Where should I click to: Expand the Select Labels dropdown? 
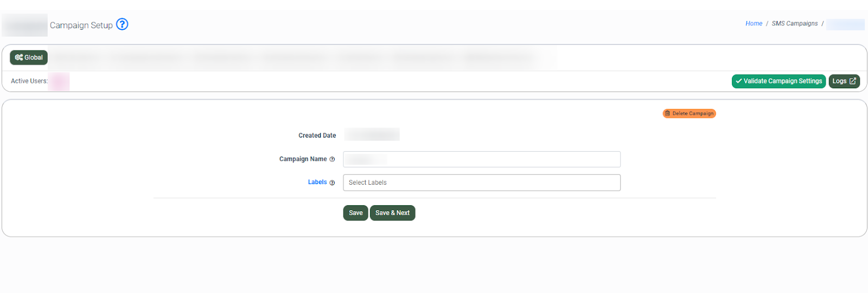tap(481, 183)
